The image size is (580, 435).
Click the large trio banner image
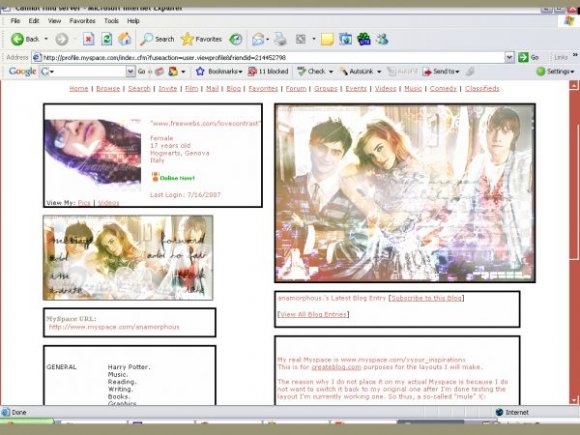[x=405, y=193]
